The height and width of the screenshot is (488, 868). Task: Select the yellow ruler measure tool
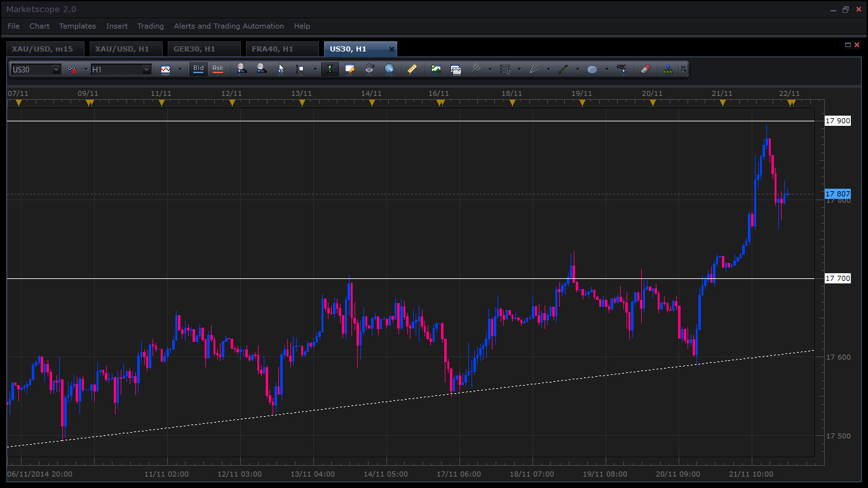click(412, 69)
